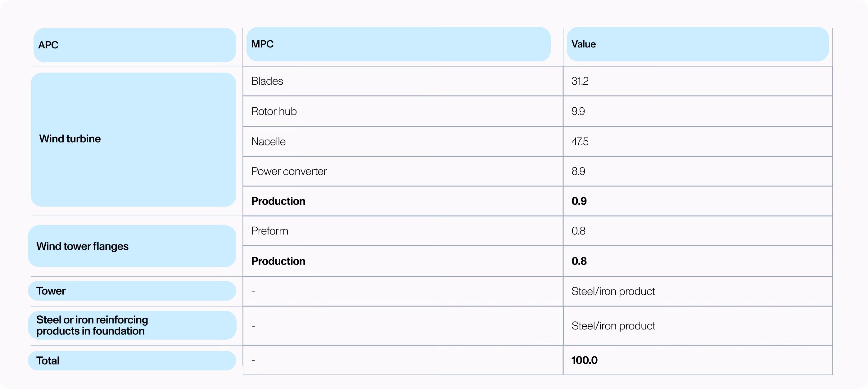Click the Blades row cell
Image resolution: width=868 pixels, height=389 pixels.
(403, 81)
